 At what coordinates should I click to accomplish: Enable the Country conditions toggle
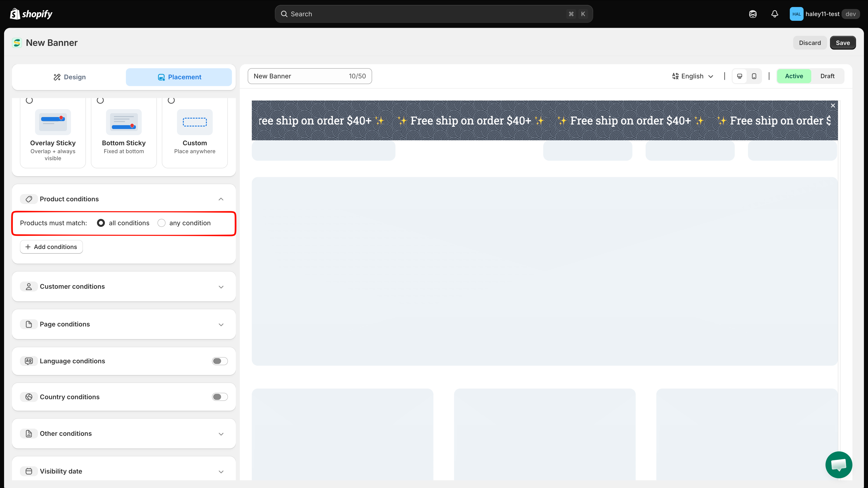(x=220, y=397)
